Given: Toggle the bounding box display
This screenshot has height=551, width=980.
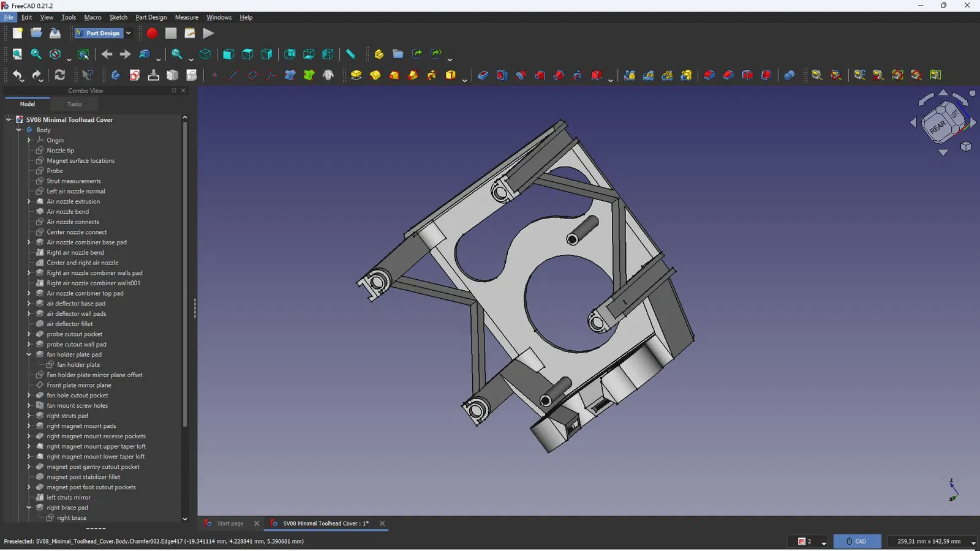Looking at the screenshot, I should [83, 54].
